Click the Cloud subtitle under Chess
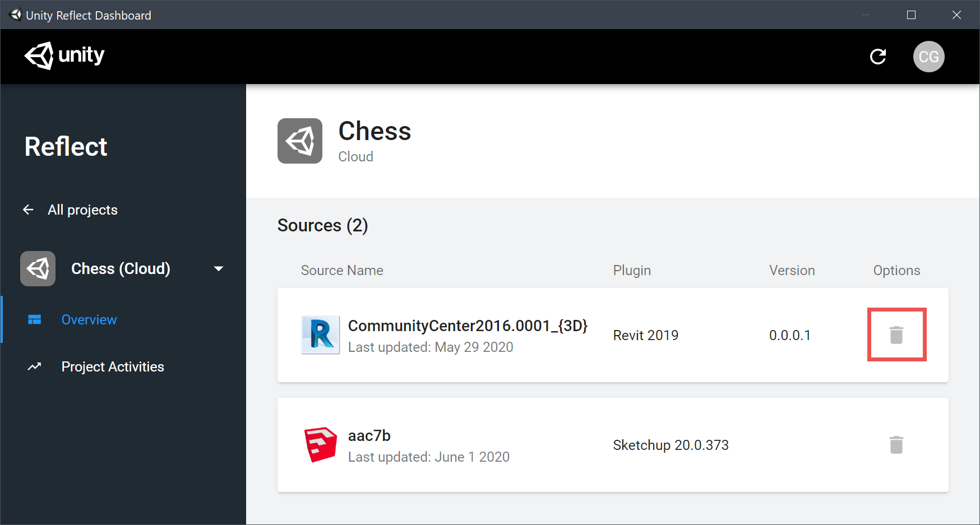This screenshot has height=525, width=980. (355, 156)
